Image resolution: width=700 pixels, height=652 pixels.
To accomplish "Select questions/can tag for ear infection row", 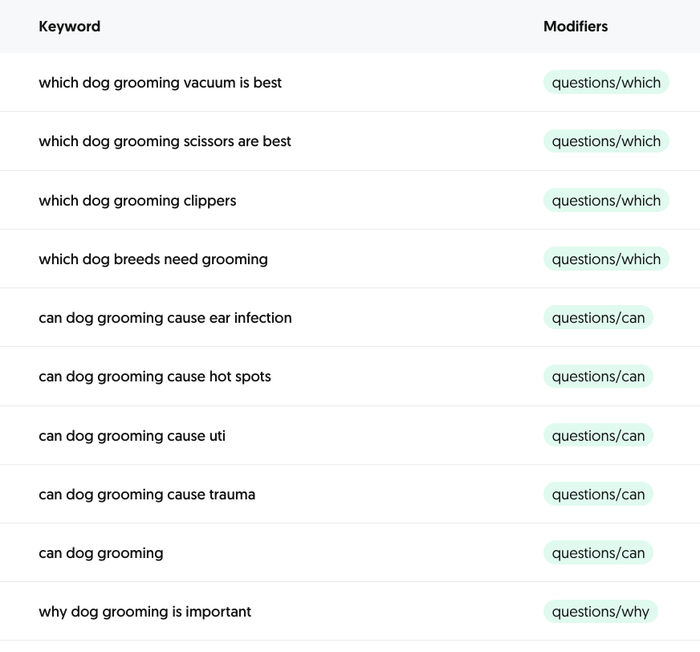I will pyautogui.click(x=598, y=318).
